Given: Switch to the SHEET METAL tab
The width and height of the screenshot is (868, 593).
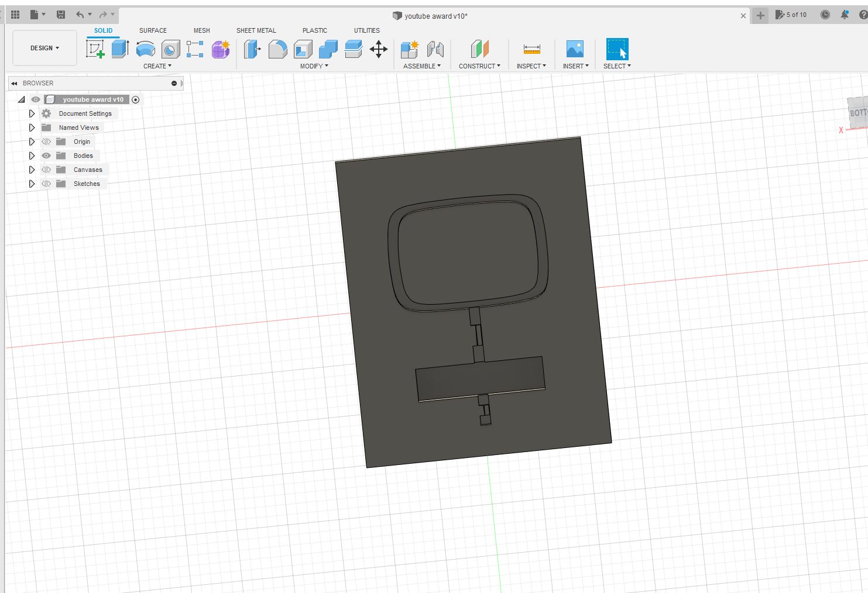Looking at the screenshot, I should (x=256, y=30).
